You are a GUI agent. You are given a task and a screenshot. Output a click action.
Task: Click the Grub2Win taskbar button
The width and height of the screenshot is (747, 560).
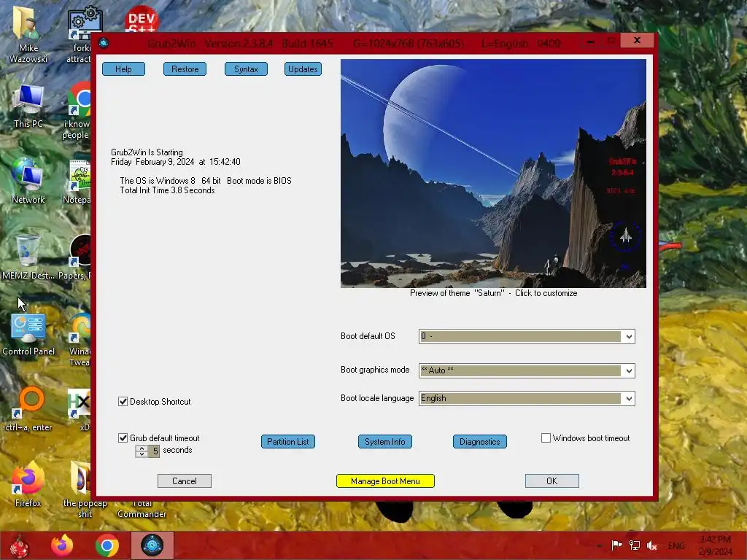tap(152, 545)
